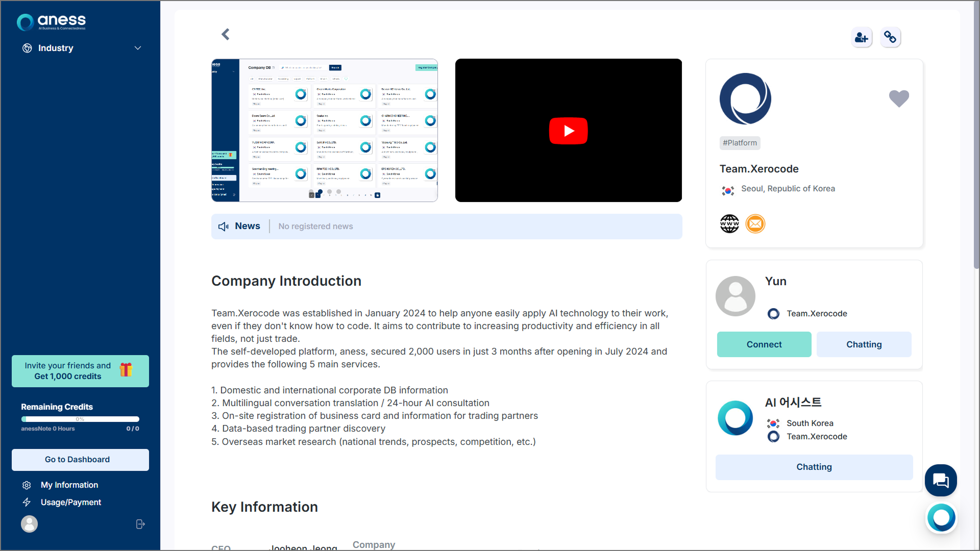Viewport: 980px width, 551px height.
Task: Click the back arrow icon
Action: click(x=226, y=34)
